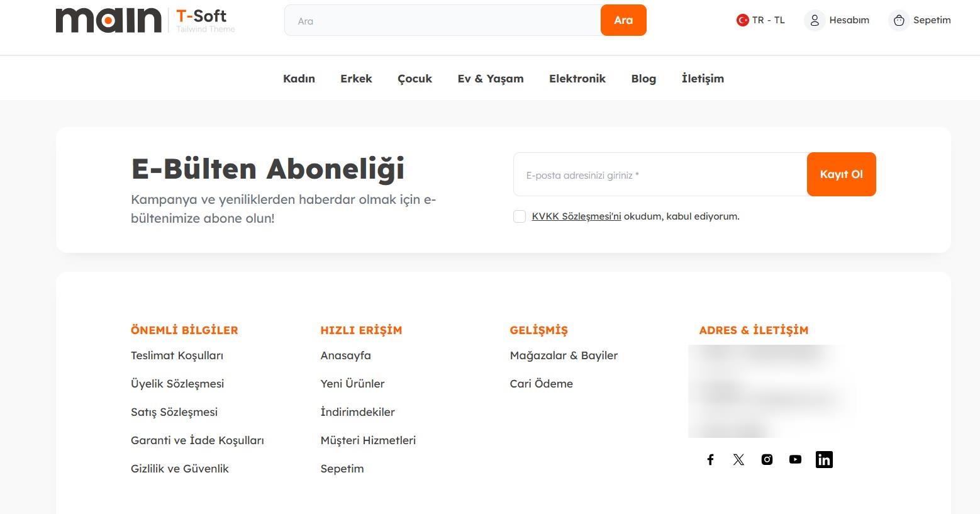Image resolution: width=980 pixels, height=514 pixels.
Task: Click the Hesabım user account icon
Action: pos(815,20)
